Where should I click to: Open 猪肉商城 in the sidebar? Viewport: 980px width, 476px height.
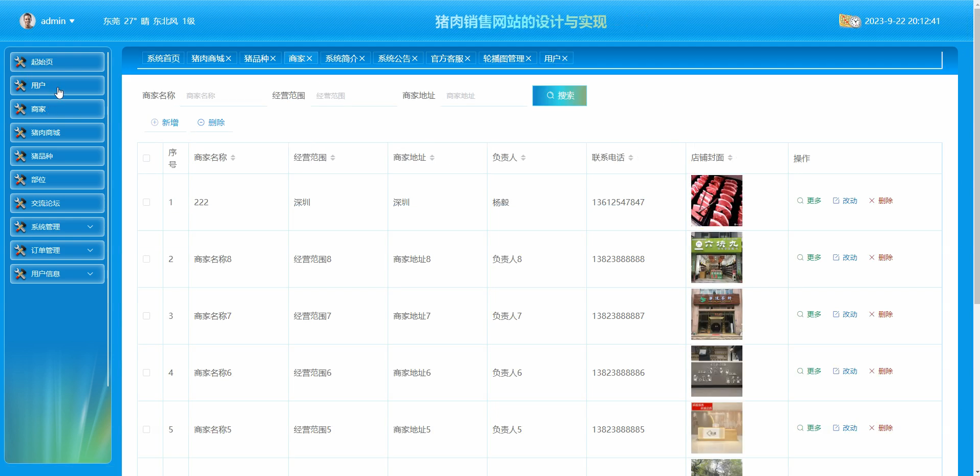tap(57, 133)
